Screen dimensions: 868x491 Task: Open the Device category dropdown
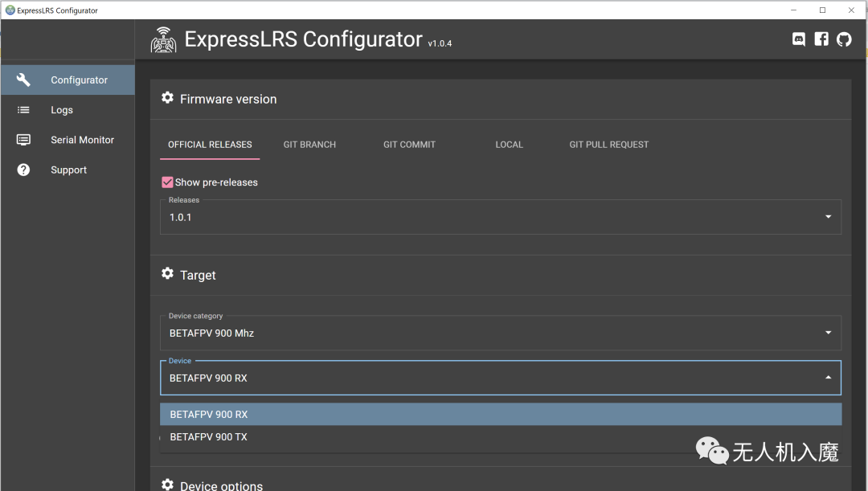(829, 333)
